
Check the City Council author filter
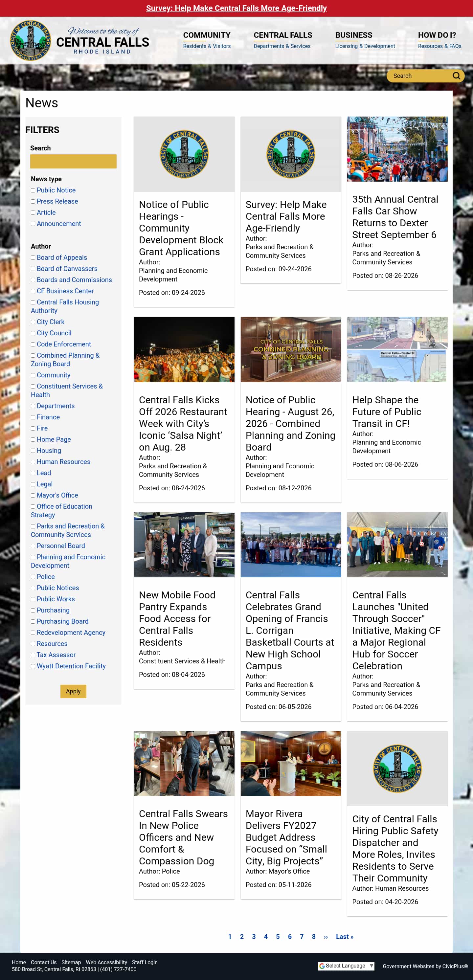33,333
